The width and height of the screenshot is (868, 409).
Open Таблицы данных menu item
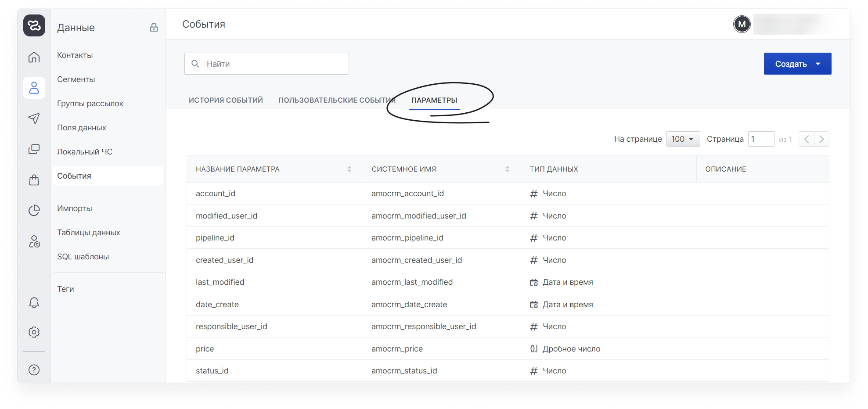click(88, 233)
